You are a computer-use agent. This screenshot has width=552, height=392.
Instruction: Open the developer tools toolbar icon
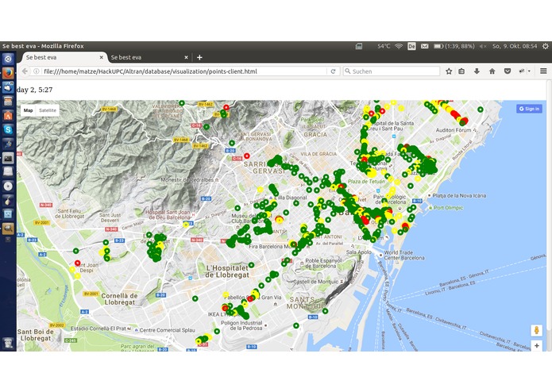(x=522, y=71)
